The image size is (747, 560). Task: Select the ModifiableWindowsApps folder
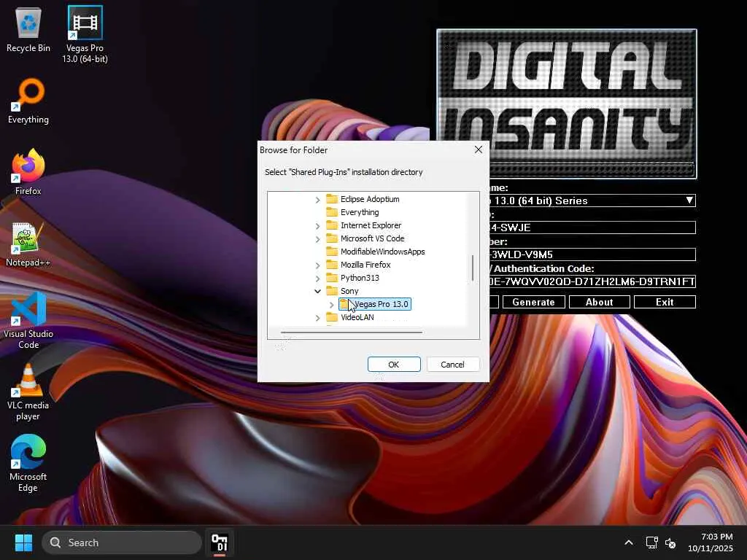tap(382, 252)
